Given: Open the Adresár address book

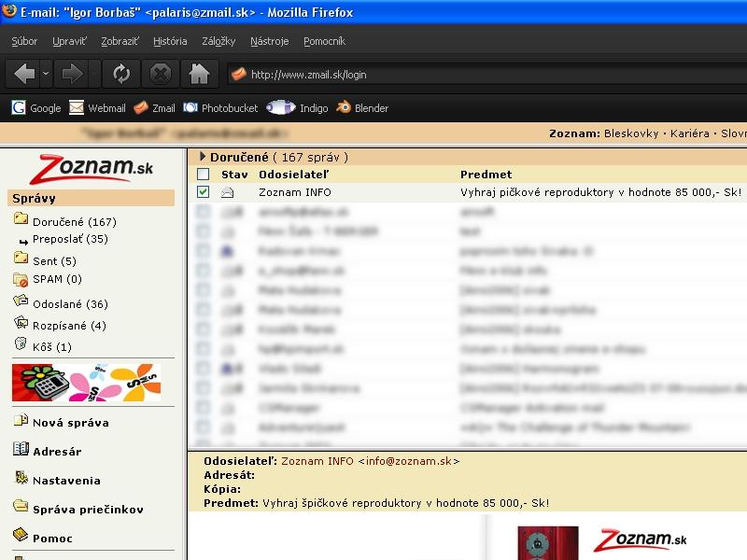Looking at the screenshot, I should click(57, 452).
